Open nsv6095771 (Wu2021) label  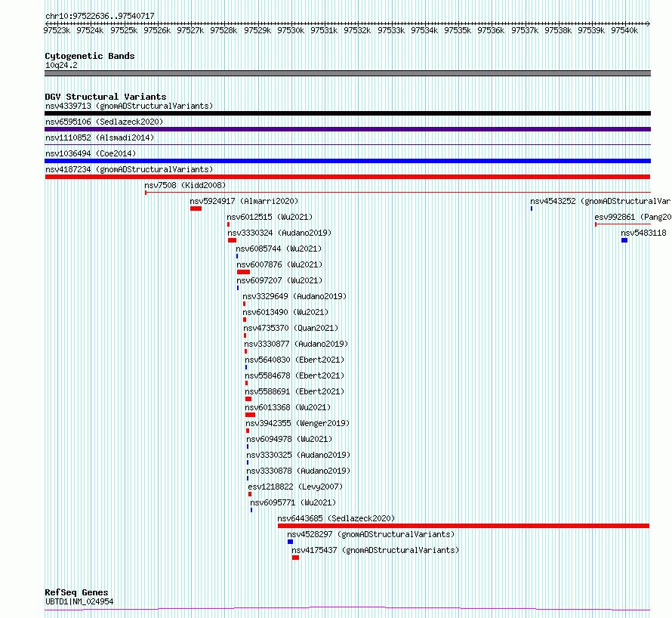tap(293, 502)
